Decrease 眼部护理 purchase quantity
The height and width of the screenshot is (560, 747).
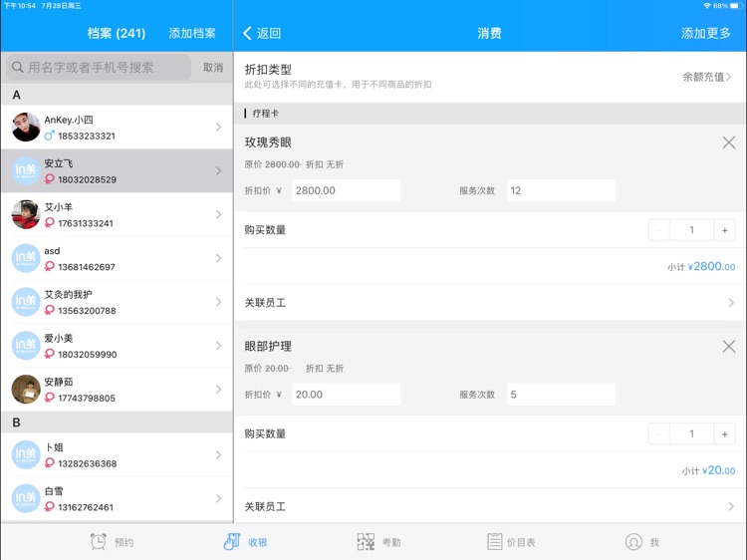pos(659,433)
